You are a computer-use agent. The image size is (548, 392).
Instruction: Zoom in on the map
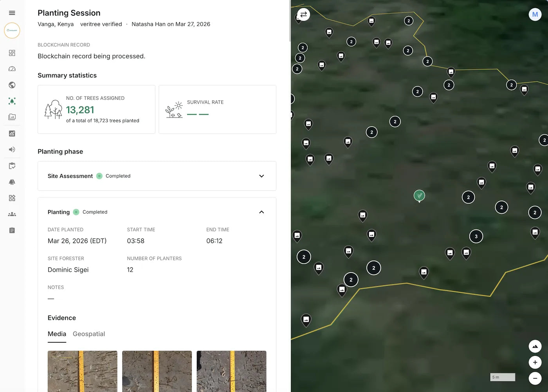pyautogui.click(x=535, y=362)
